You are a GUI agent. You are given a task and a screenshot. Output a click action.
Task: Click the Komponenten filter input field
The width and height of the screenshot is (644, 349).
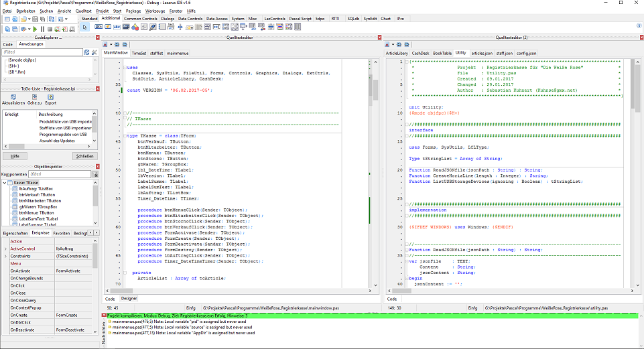(x=59, y=174)
